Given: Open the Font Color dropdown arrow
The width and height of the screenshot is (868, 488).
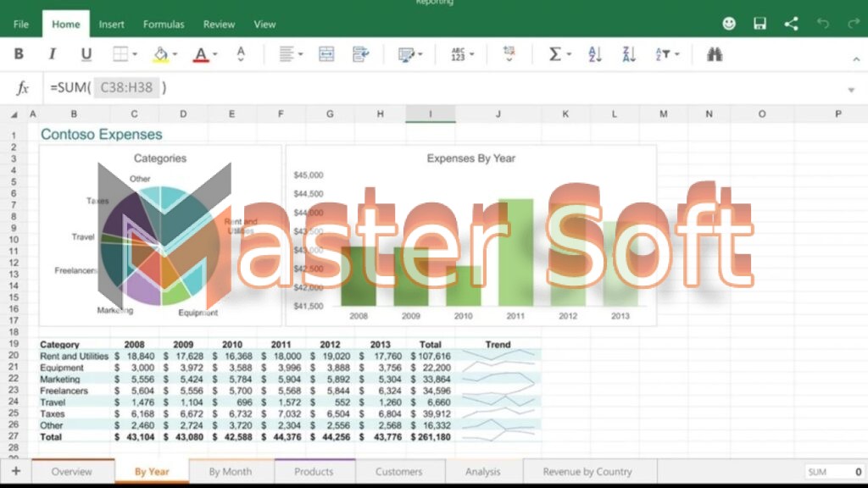Looking at the screenshot, I should (x=214, y=53).
